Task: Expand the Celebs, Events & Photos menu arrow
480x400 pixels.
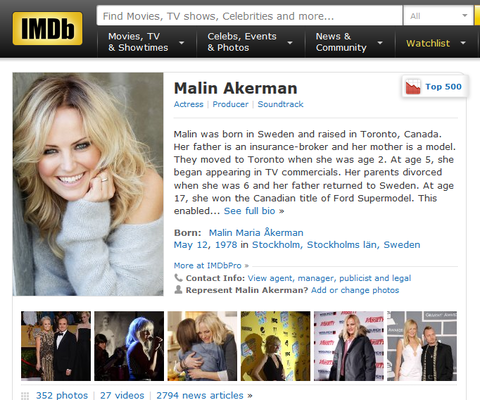Action: click(290, 43)
